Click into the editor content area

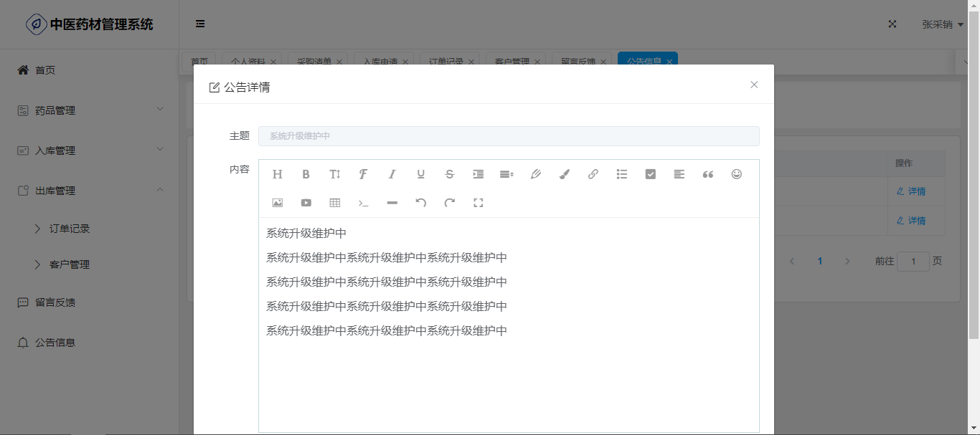pyautogui.click(x=509, y=325)
